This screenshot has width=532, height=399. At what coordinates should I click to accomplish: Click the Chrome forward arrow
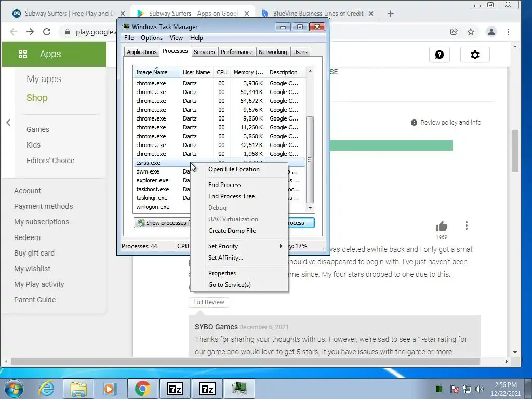tap(30, 32)
